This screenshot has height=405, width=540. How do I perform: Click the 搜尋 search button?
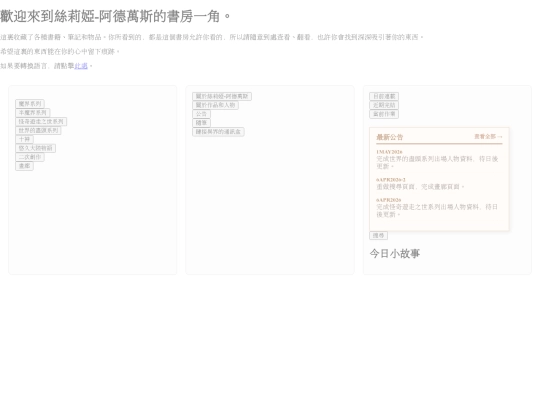(378, 236)
